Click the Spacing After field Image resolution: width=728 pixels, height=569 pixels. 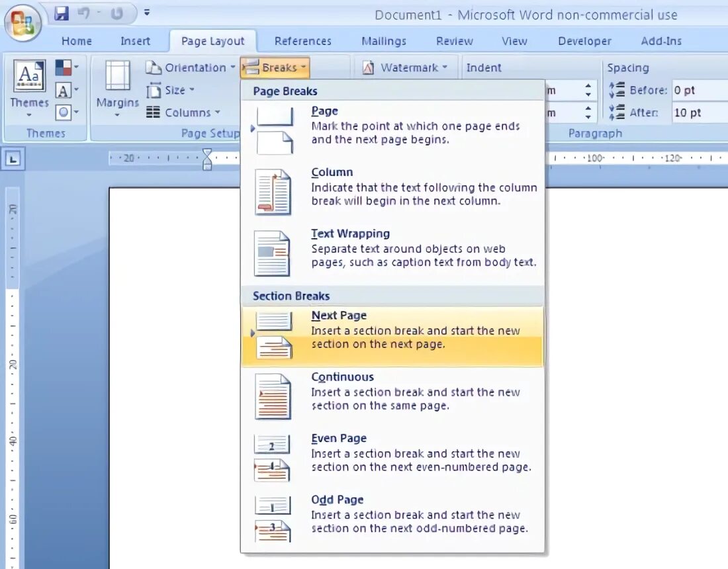coord(700,112)
